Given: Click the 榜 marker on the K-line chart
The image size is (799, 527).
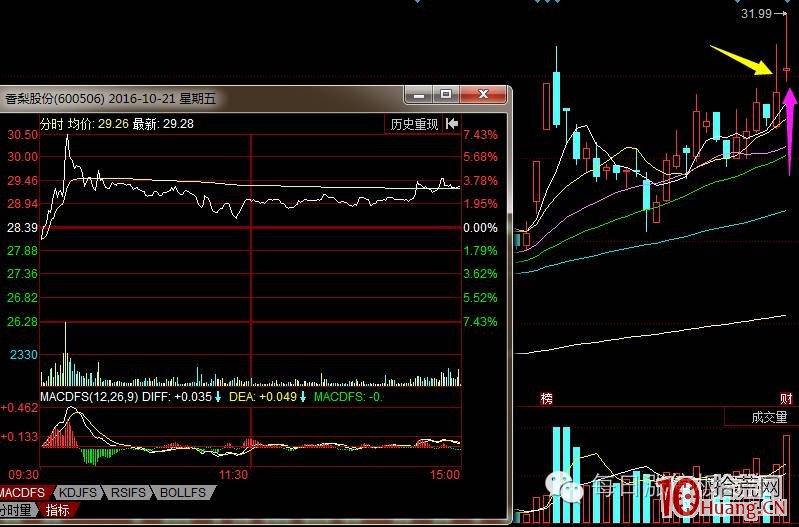Looking at the screenshot, I should pos(546,399).
